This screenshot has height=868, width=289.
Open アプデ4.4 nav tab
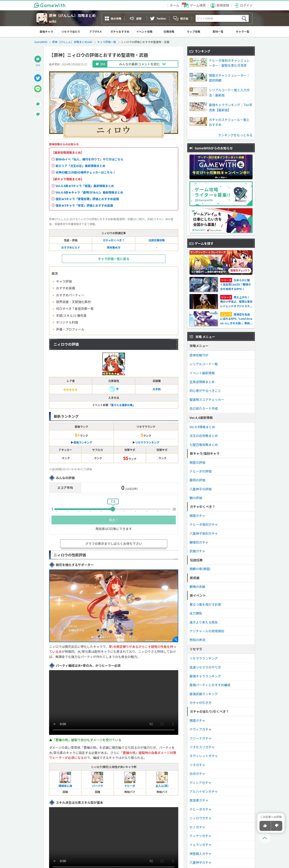click(95, 32)
